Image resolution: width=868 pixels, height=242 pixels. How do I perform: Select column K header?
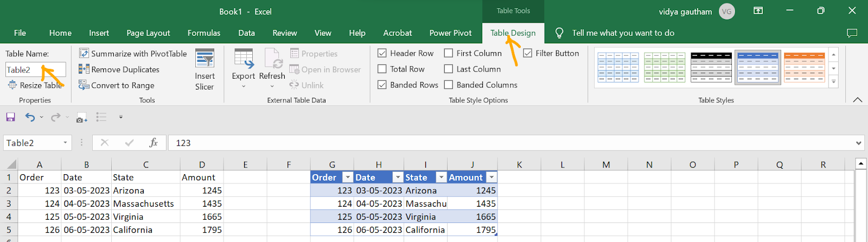click(519, 164)
